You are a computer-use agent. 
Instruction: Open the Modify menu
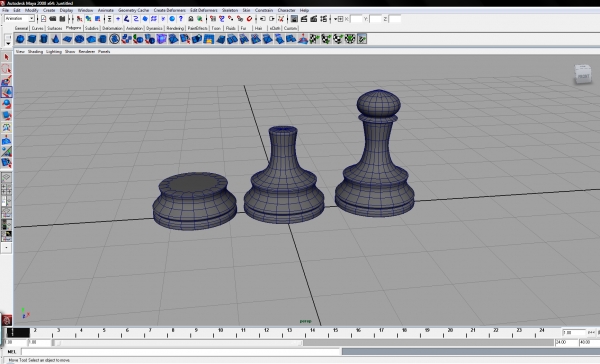(x=31, y=10)
